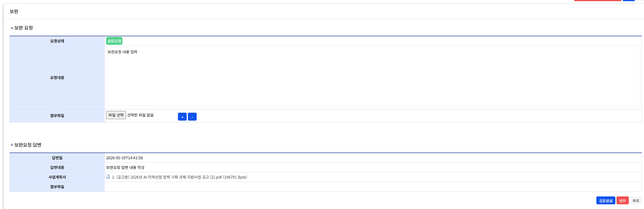
Task: Remove attachment row with minus button
Action: [x=192, y=117]
